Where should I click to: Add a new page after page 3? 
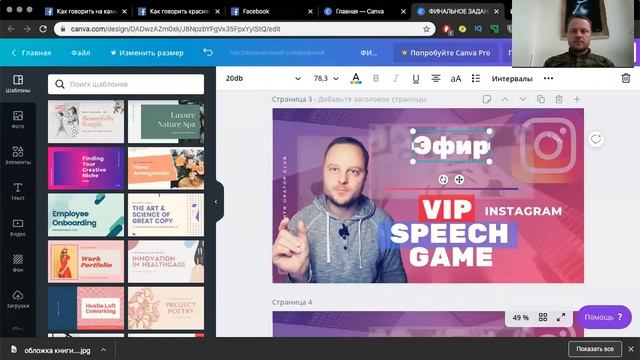click(577, 99)
